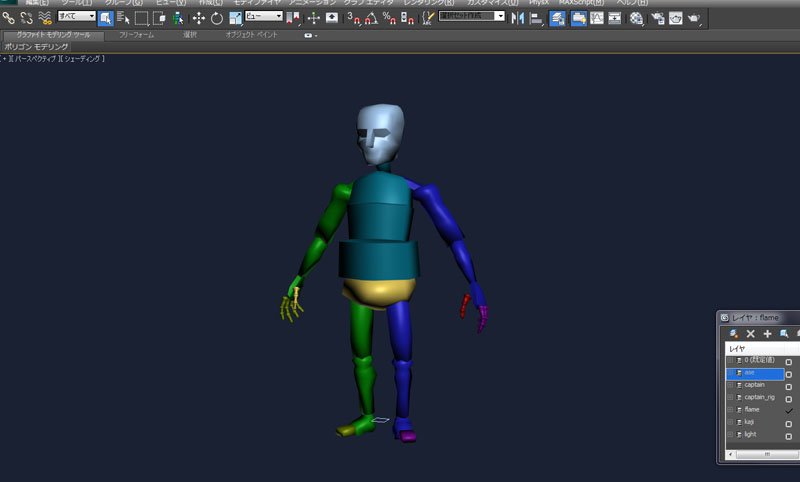The height and width of the screenshot is (482, 800).
Task: Switch to the フリーフォーム tab
Action: click(136, 35)
